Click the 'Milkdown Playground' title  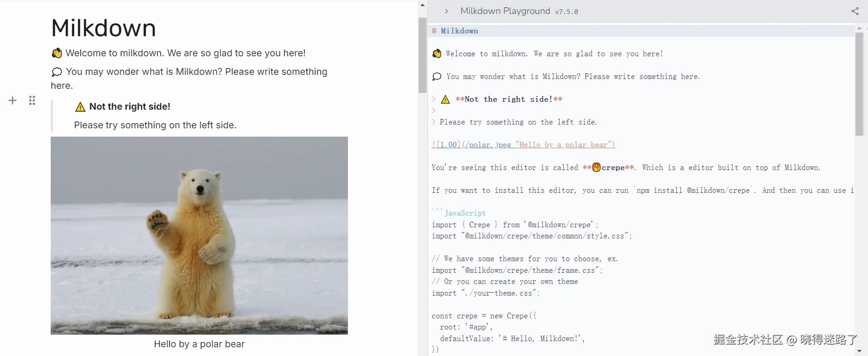[505, 11]
